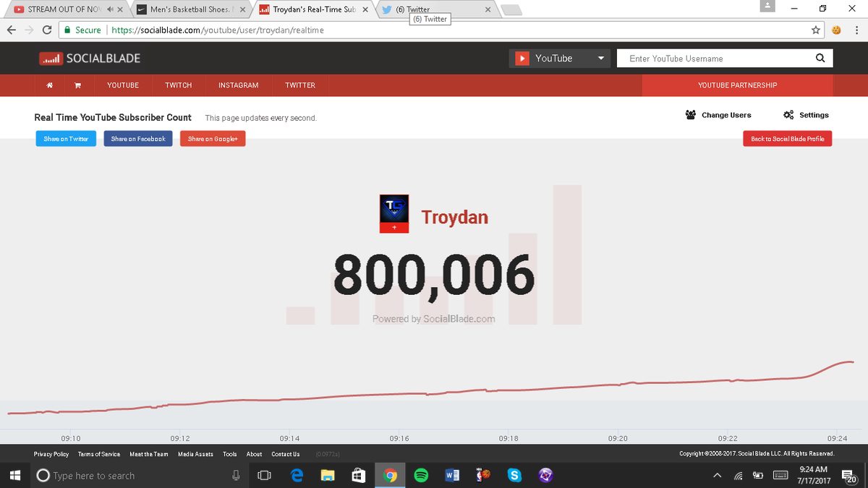This screenshot has width=868, height=488.
Task: Click the taskbar clock showing 9:24 AM
Action: (x=814, y=475)
